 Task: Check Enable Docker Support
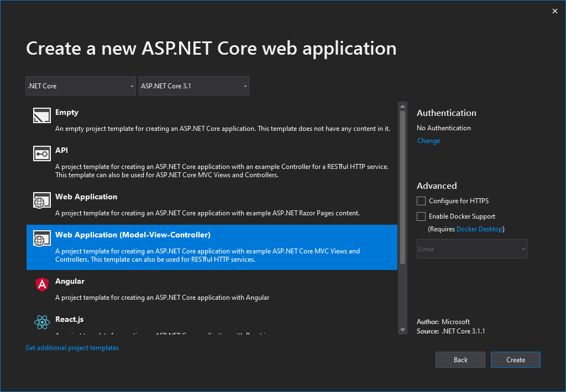tap(421, 216)
